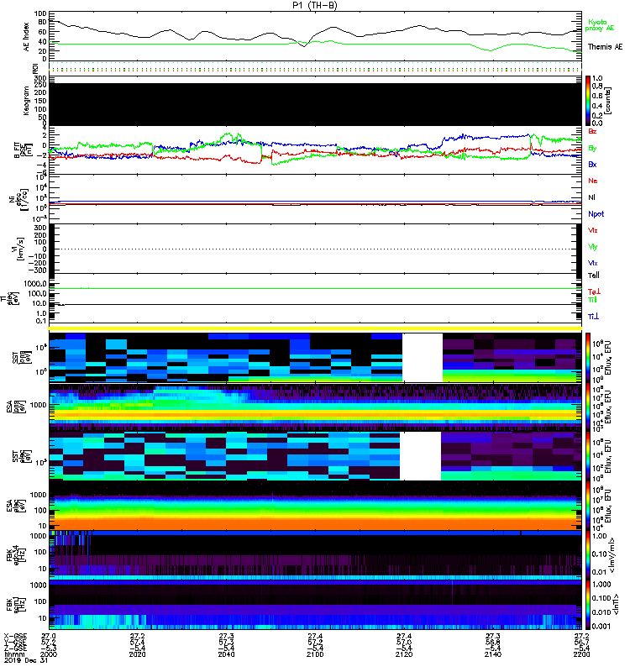Click the black "Te‖" legend label
Image resolution: width=630 pixels, height=672 pixels.
point(594,276)
